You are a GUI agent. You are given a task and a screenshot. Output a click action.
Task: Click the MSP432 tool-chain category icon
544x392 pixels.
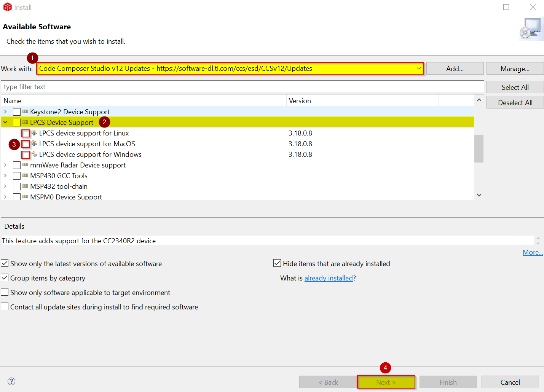point(25,186)
